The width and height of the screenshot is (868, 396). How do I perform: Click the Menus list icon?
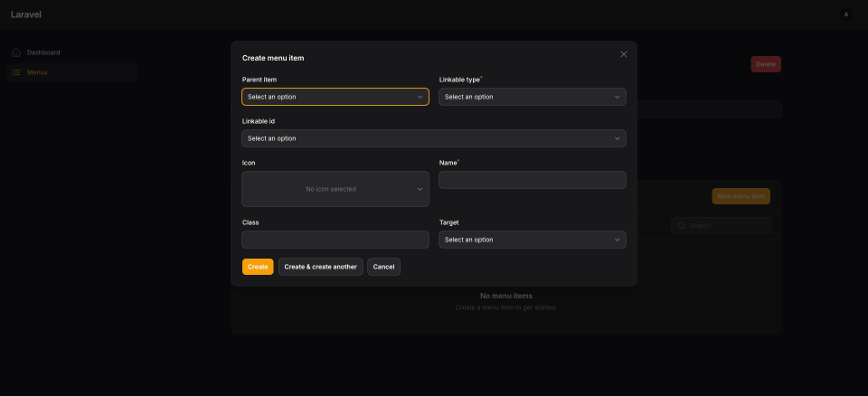click(x=16, y=72)
